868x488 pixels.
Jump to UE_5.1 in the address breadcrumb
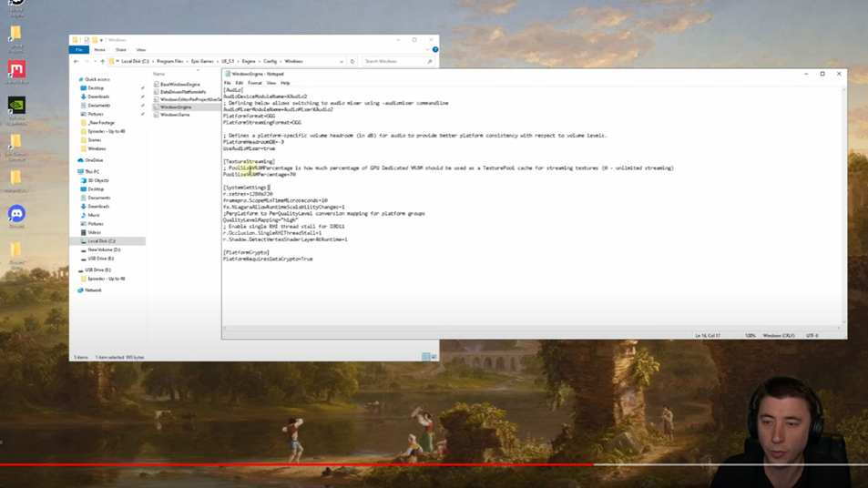point(228,61)
